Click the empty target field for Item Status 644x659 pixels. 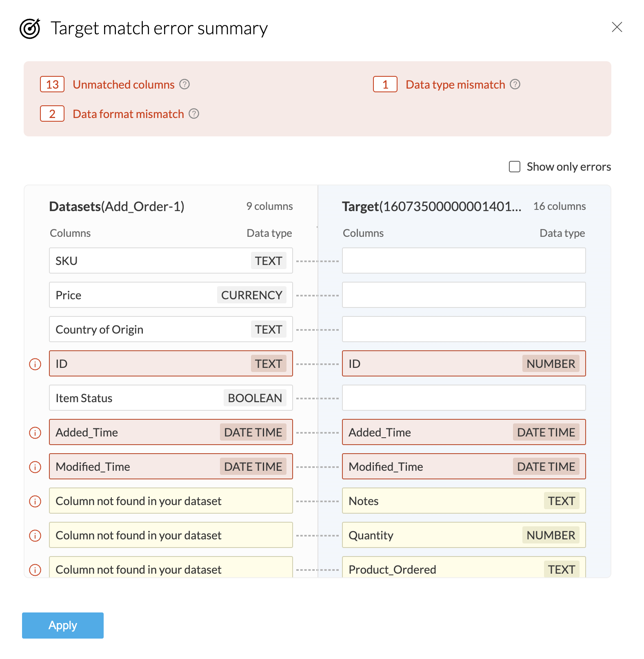[464, 398]
